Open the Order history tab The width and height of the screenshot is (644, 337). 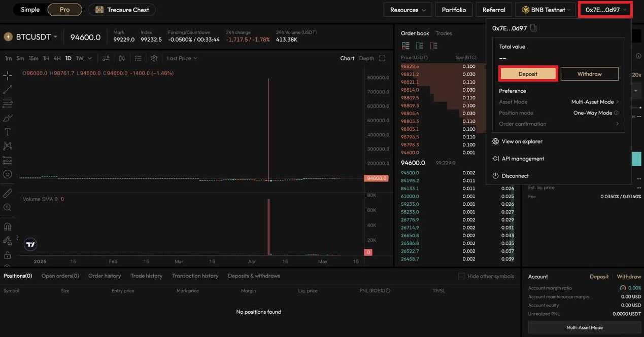tap(104, 275)
